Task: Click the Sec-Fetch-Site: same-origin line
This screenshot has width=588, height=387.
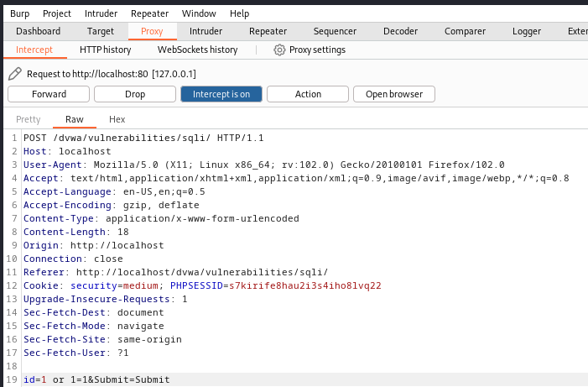Action: click(x=102, y=339)
